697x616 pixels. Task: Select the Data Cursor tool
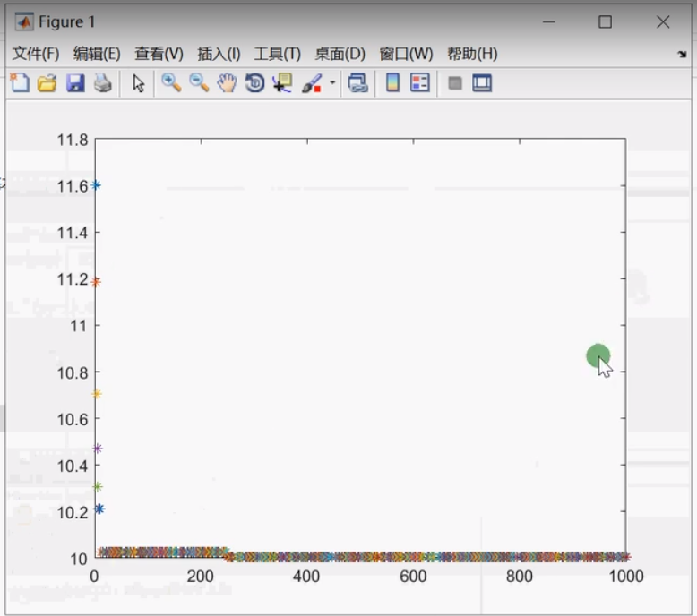pyautogui.click(x=283, y=83)
